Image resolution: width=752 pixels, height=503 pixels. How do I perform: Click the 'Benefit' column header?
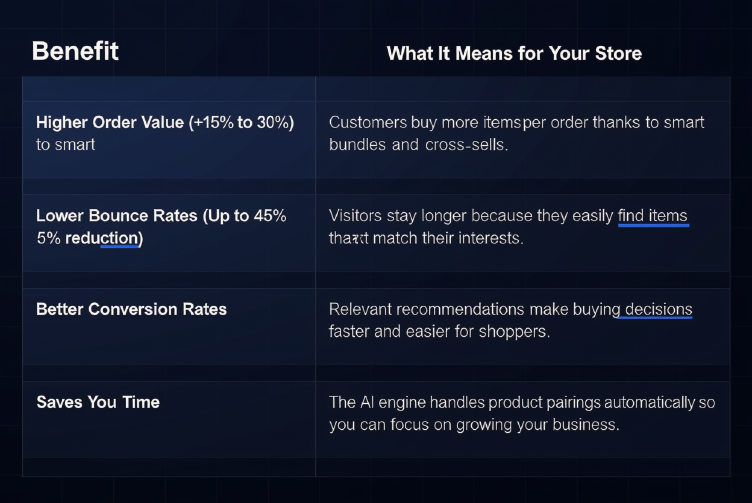[75, 51]
